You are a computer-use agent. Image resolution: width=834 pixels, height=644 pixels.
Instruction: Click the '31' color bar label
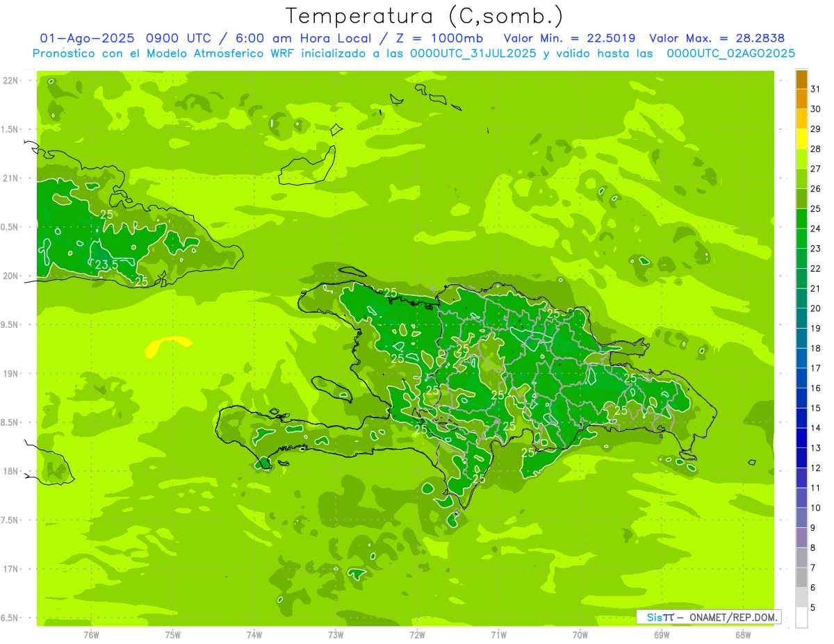(815, 89)
